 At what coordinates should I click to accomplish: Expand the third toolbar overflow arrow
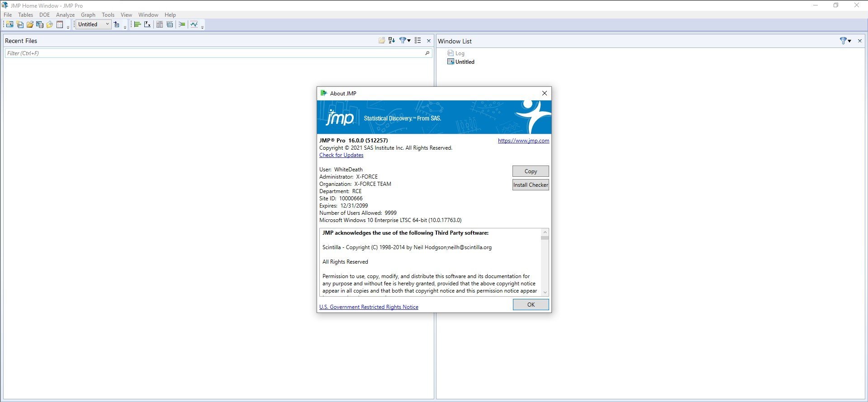coord(202,27)
